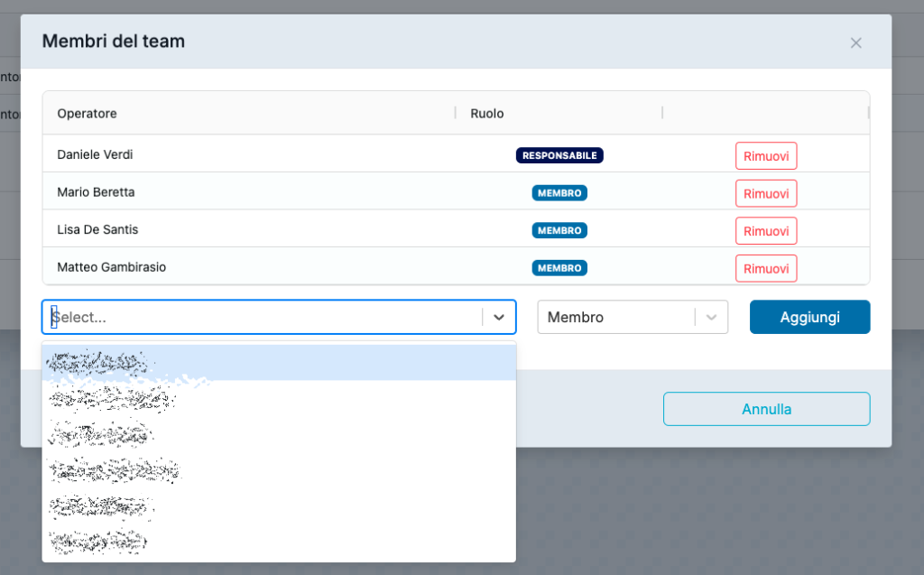924x575 pixels.
Task: Click the MEMBRO badge in Mario Beretta's row
Action: [559, 193]
